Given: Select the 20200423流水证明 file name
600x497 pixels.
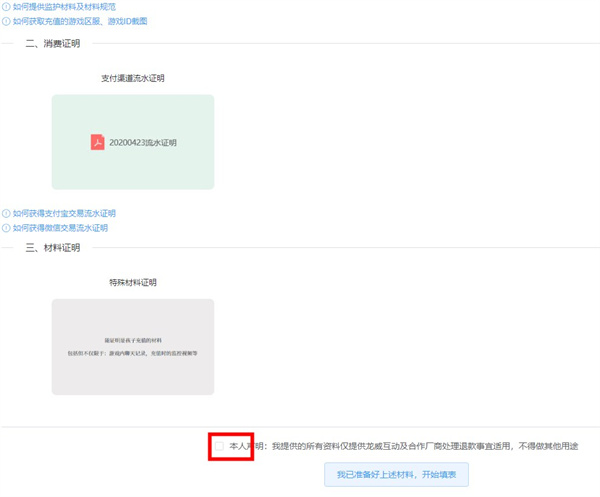Looking at the screenshot, I should [143, 143].
